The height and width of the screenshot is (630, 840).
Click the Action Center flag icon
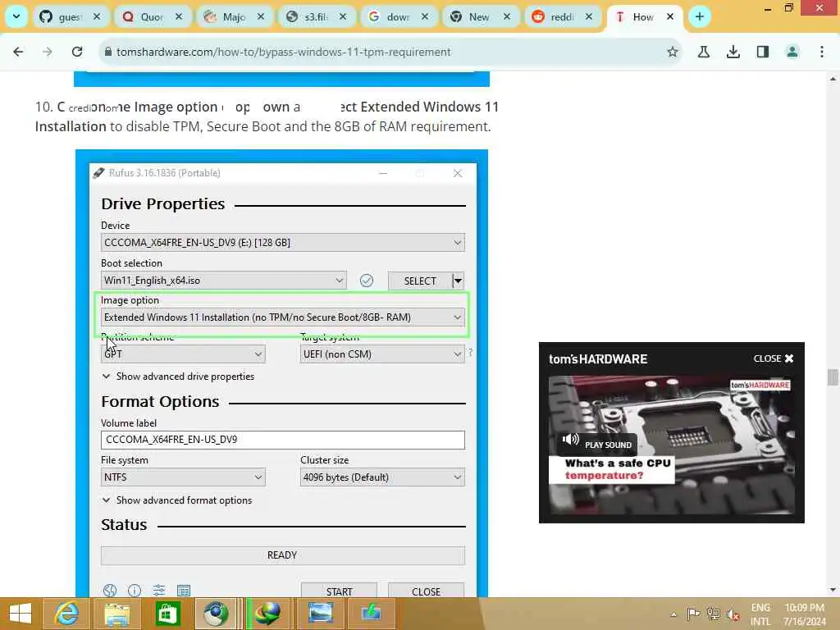click(x=693, y=614)
